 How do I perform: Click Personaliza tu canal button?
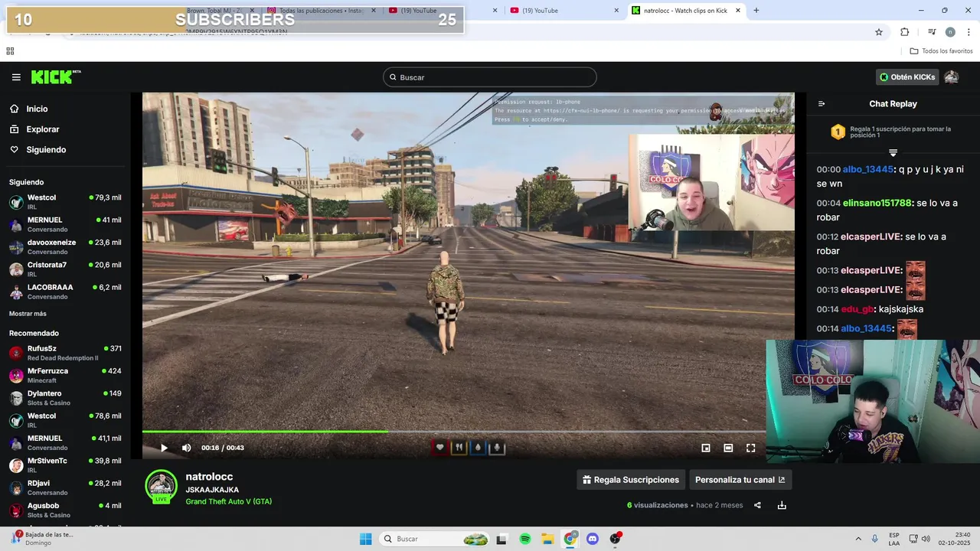click(x=740, y=480)
